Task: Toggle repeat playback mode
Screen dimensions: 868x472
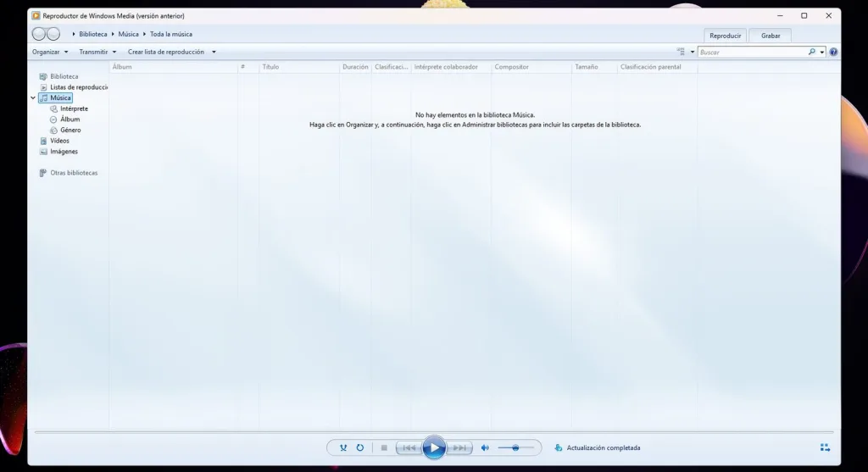Action: (359, 447)
